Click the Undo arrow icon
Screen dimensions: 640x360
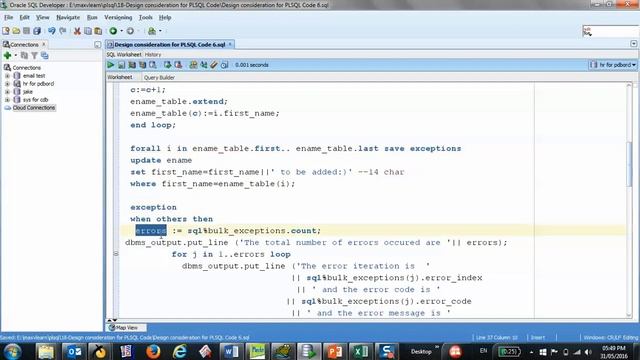tap(51, 31)
